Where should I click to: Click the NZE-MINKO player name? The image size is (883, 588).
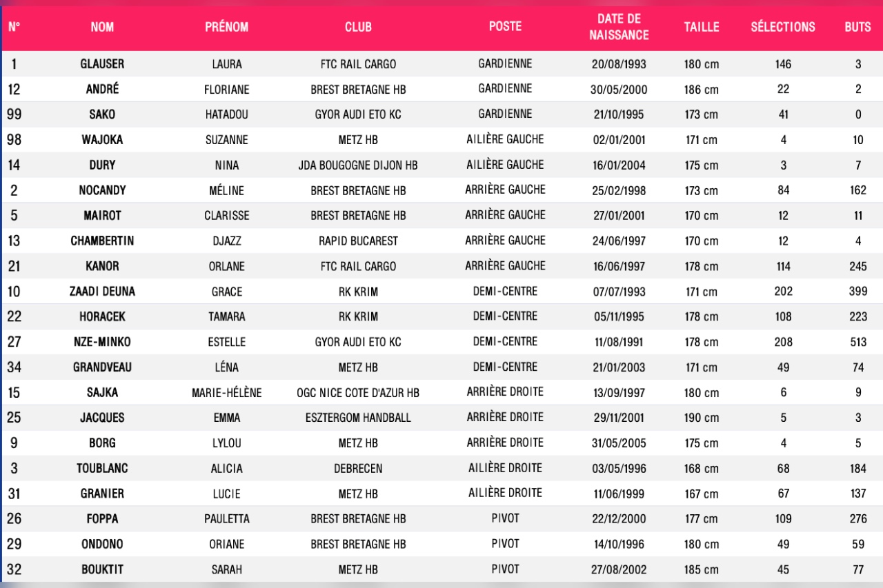[102, 342]
